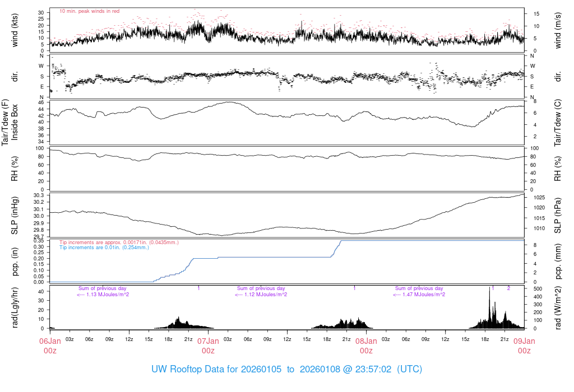Click the red "Tip increments are approx. 0.00171in." note

[119, 242]
